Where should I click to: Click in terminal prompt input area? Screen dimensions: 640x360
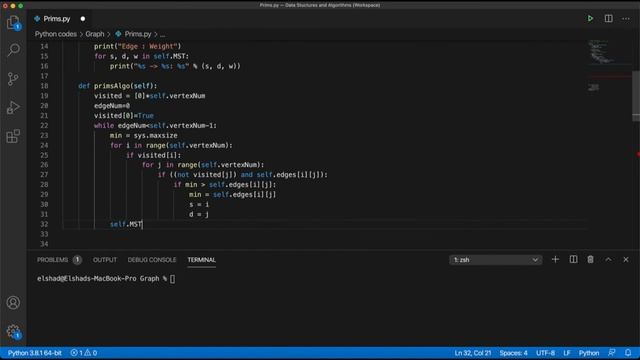click(x=172, y=279)
